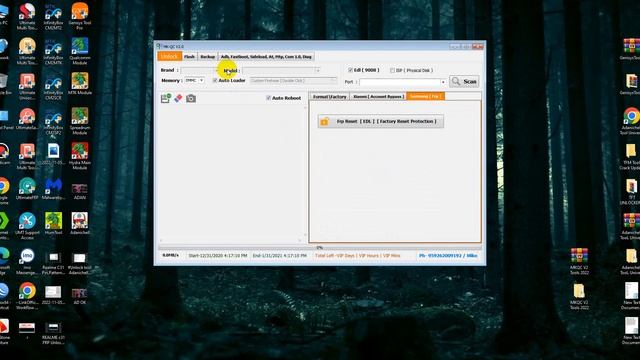Image resolution: width=640 pixels, height=360 pixels.
Task: Expand the Port dropdown list
Action: click(x=443, y=82)
